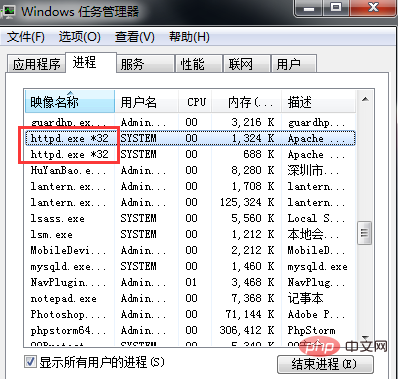Image resolution: width=398 pixels, height=379 pixels.
Task: Click the 8,280 K memory value
Action: pyautogui.click(x=253, y=170)
